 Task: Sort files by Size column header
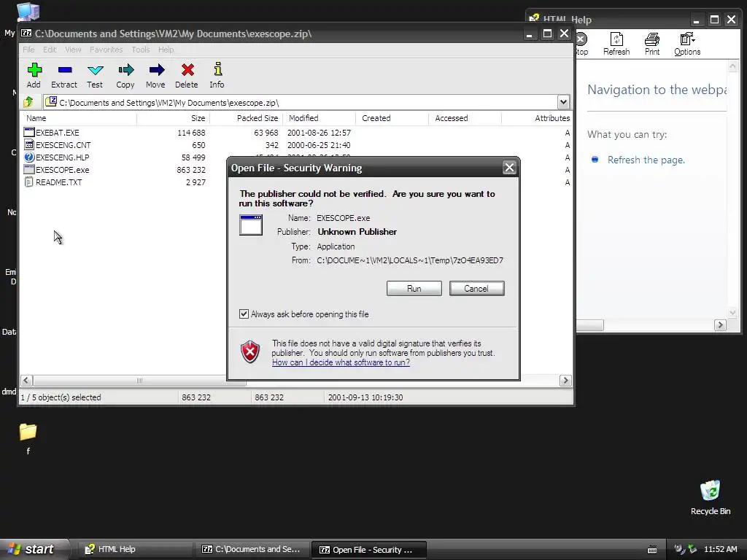click(174, 118)
